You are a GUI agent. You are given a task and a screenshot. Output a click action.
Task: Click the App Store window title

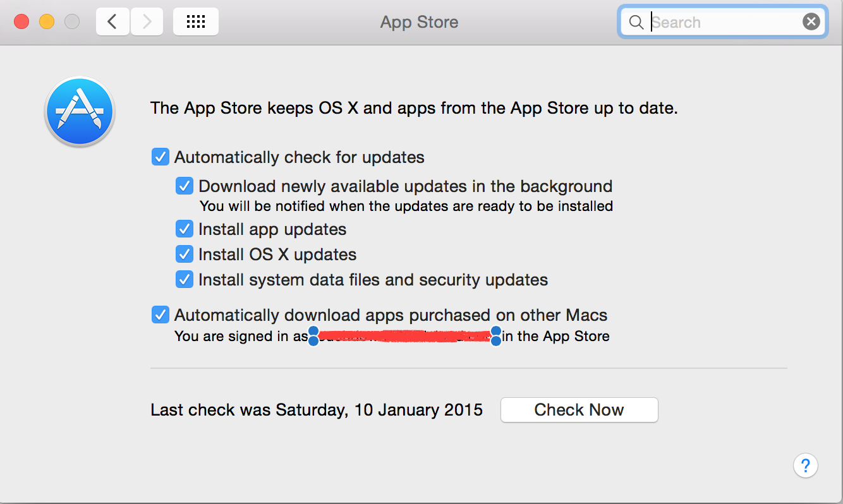click(419, 22)
